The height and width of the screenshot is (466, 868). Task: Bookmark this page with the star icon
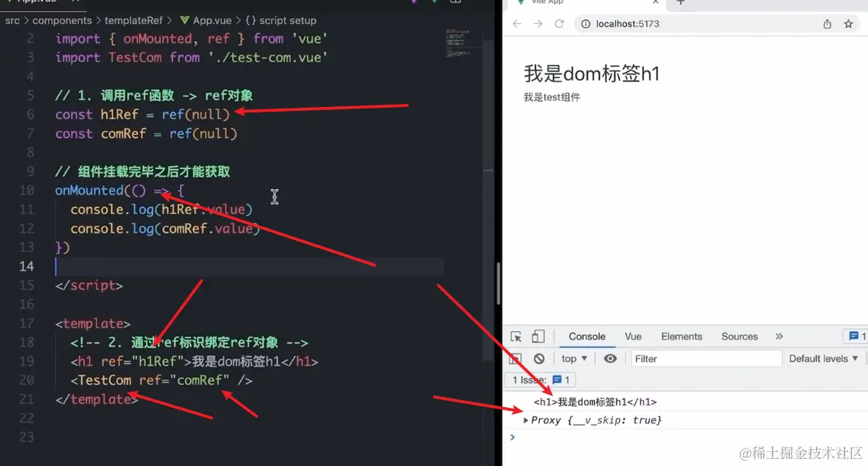(848, 24)
